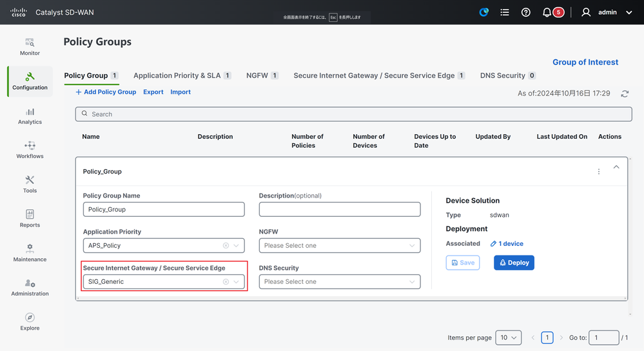Click the user profile icon
The width and height of the screenshot is (644, 351).
(x=586, y=12)
